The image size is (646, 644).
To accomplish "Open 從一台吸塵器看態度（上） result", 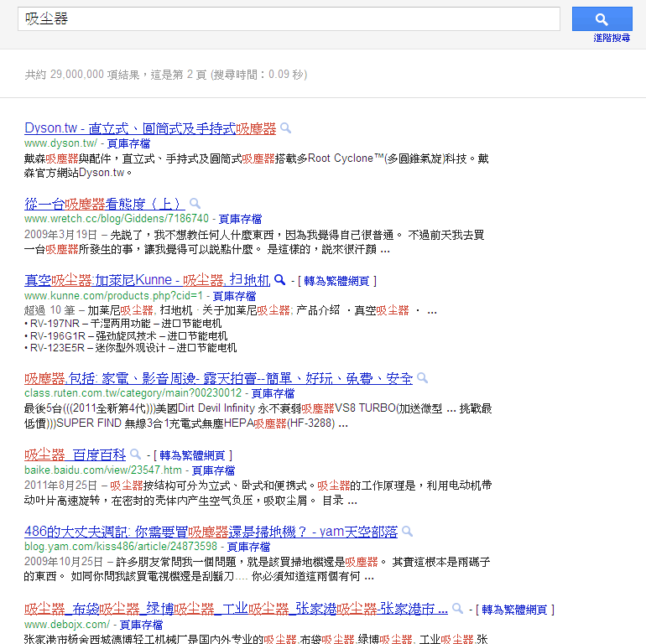I will pos(104,204).
